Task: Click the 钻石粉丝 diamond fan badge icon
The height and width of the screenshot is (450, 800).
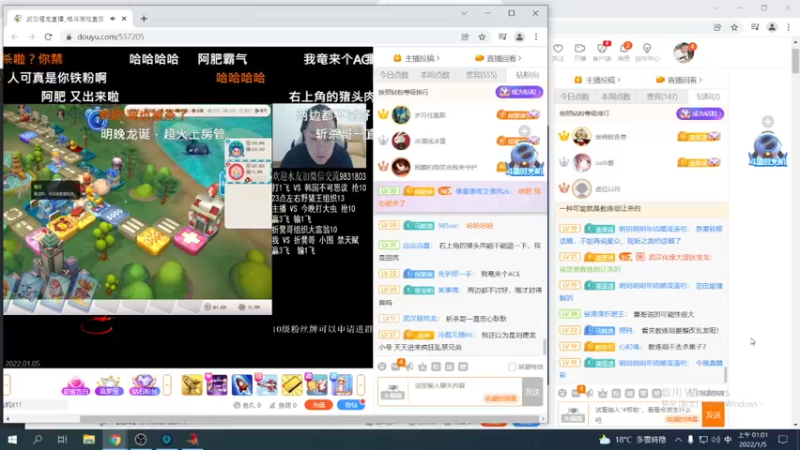Action: 144,385
